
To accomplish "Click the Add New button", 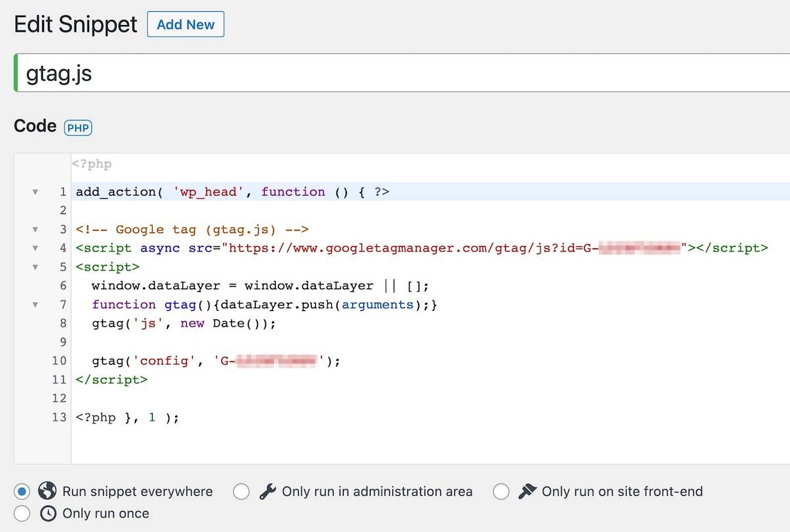I will point(186,24).
